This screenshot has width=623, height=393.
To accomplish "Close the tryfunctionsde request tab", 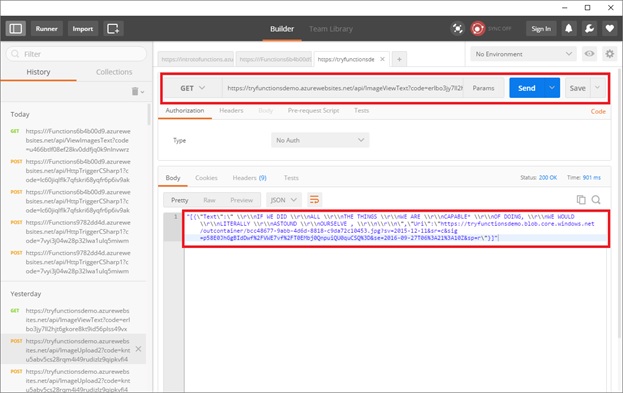I will [382, 59].
